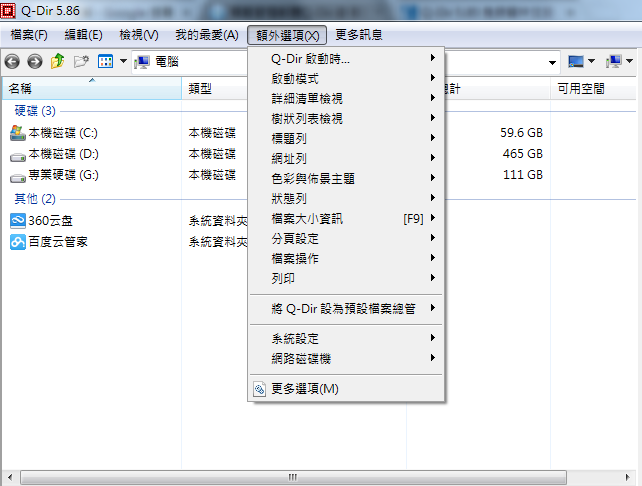Screen dimensions: 642x486
Task: Open the 編輯(E) menu
Action: 83,35
